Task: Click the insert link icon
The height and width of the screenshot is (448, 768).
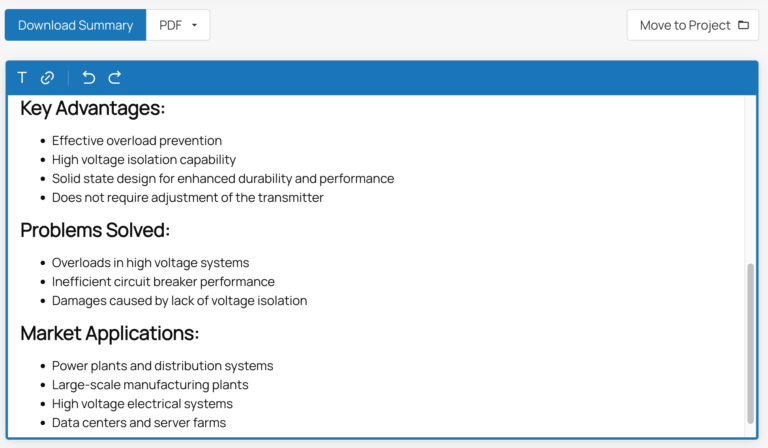Action: (47, 78)
